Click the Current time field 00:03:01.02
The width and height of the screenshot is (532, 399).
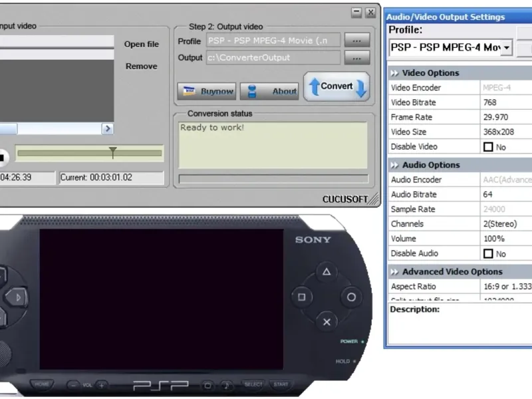[112, 178]
